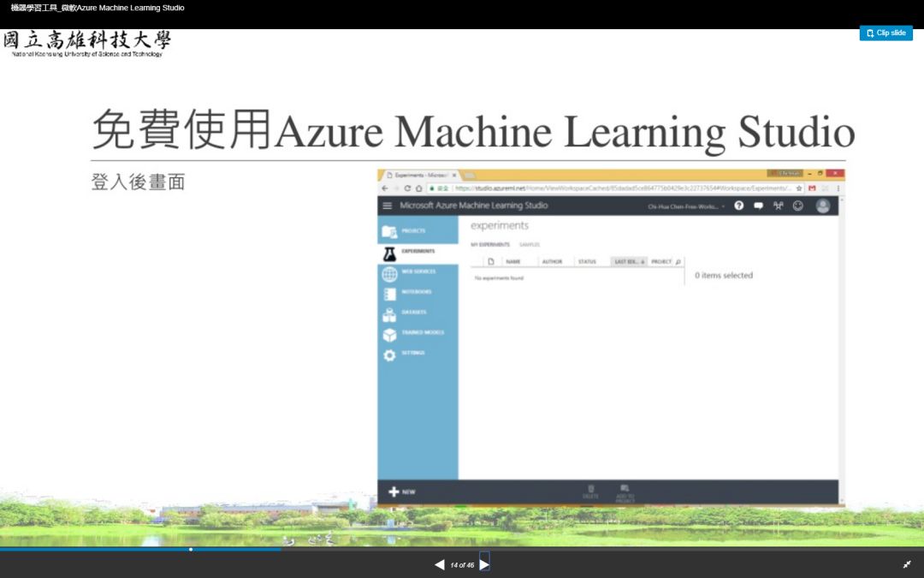Click the Delete trash icon in bottom bar
This screenshot has height=578, width=924.
click(590, 492)
